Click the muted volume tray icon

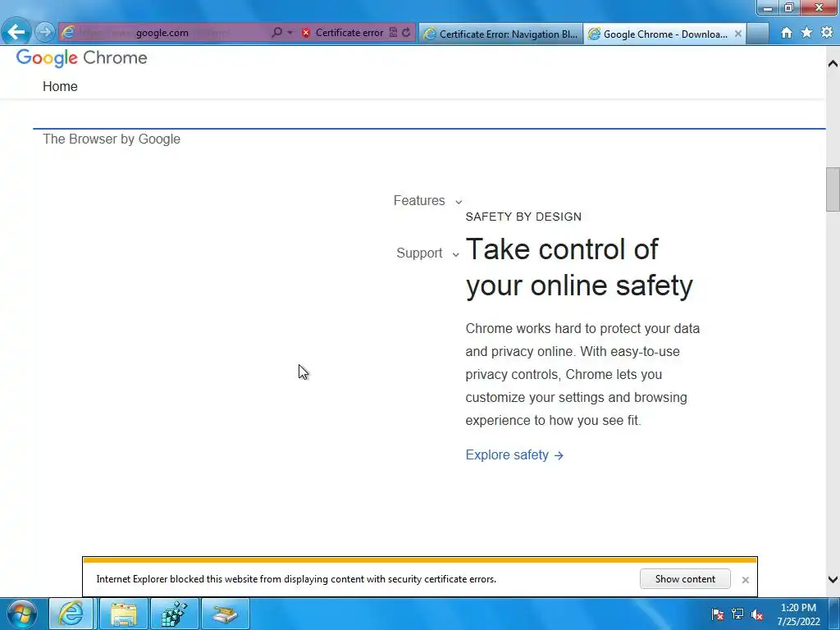[x=757, y=614]
